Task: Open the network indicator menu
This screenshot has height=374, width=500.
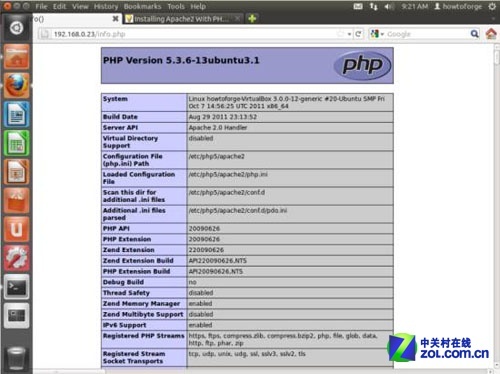Action: click(x=374, y=6)
